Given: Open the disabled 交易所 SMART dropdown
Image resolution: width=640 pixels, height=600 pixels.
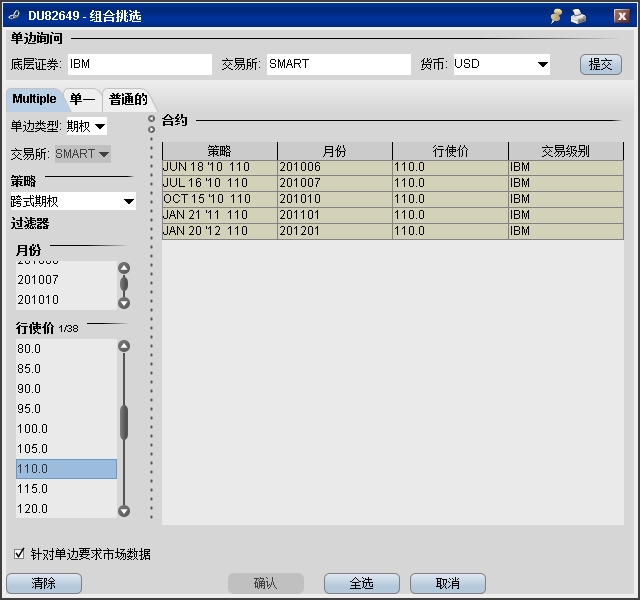Looking at the screenshot, I should click(x=104, y=154).
